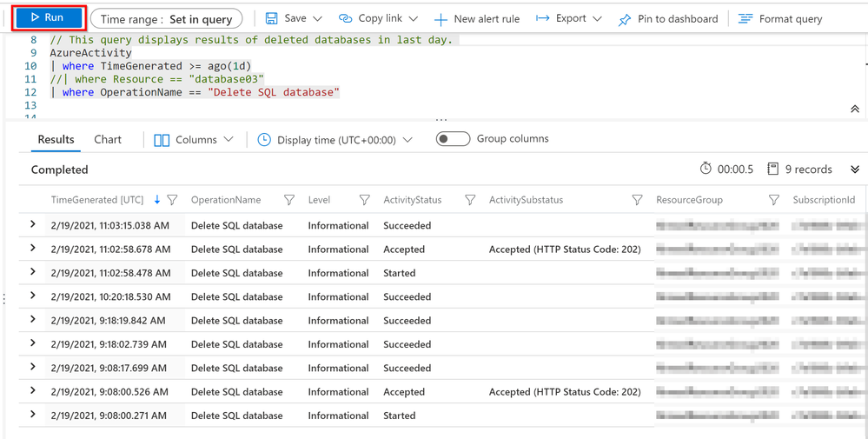
Task: Change Display time UTC setting
Action: point(335,140)
